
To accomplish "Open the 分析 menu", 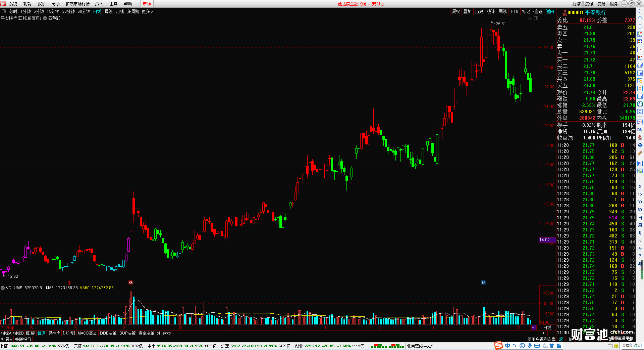I will [x=56, y=4].
